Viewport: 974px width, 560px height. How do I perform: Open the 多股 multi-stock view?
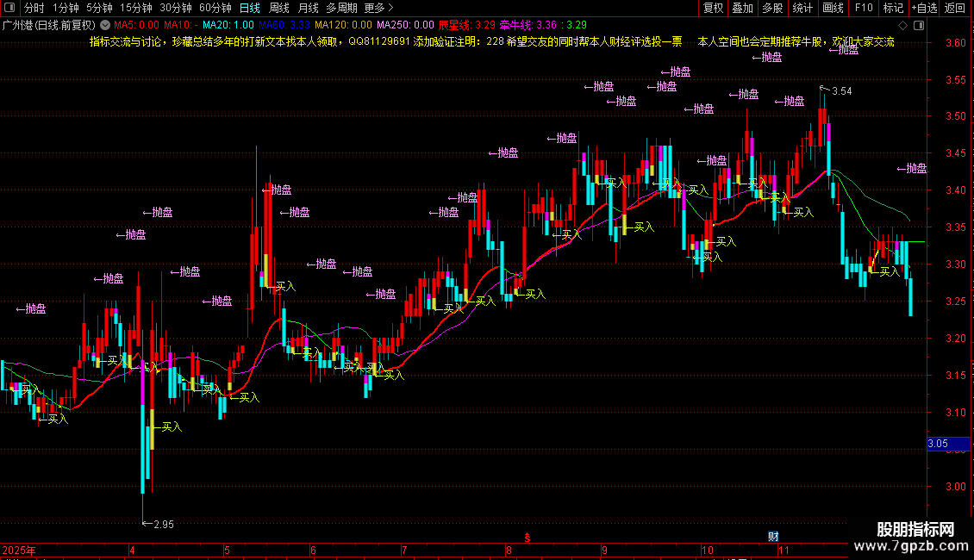772,8
